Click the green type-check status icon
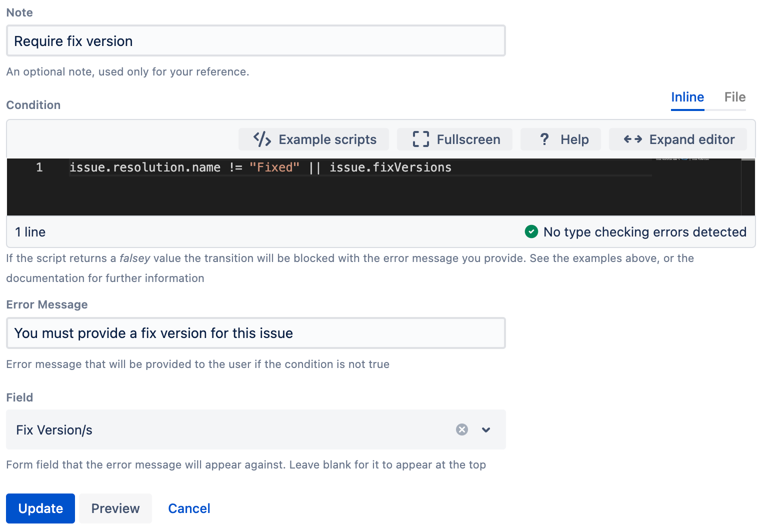Image resolution: width=765 pixels, height=532 pixels. tap(531, 231)
